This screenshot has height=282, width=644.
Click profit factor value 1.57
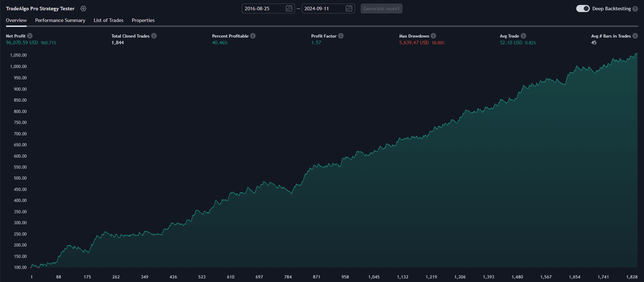pos(316,43)
